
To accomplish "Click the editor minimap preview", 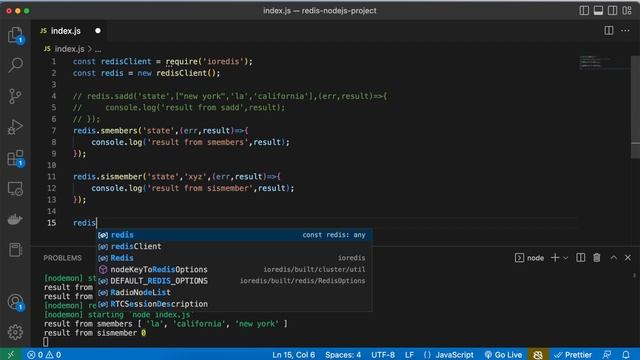I will tap(604, 62).
